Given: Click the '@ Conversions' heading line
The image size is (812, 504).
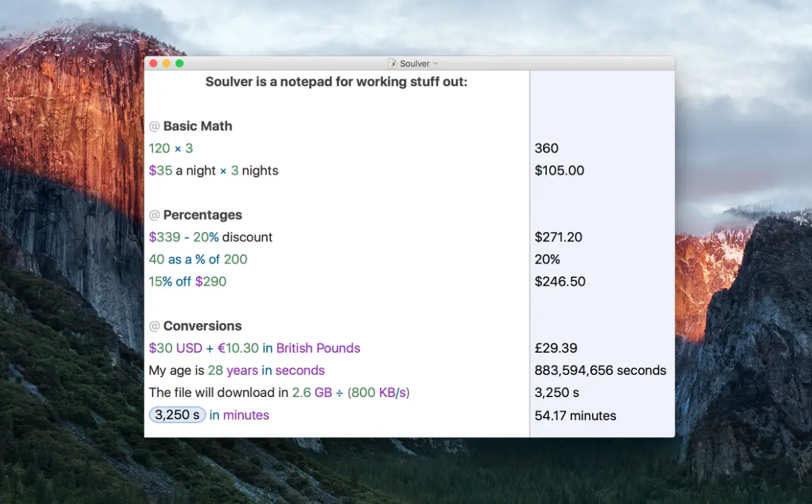Looking at the screenshot, I should click(x=195, y=326).
